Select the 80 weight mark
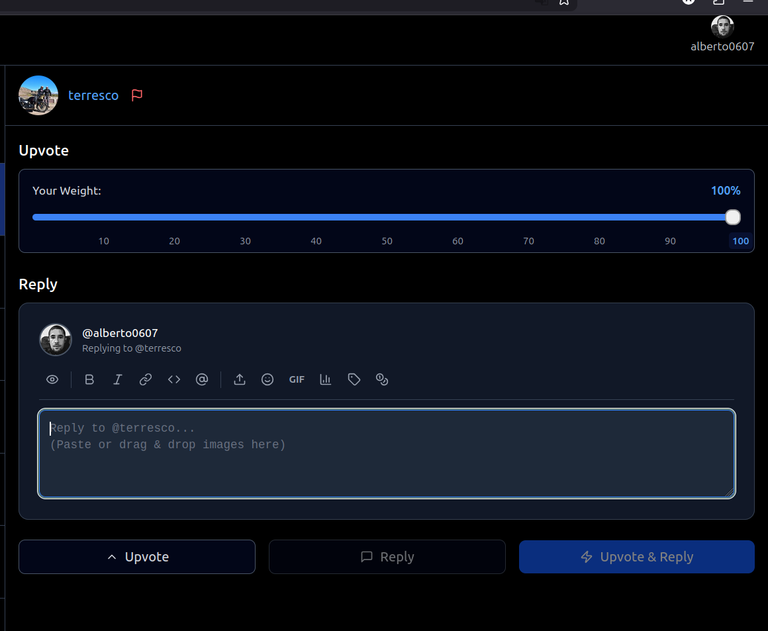The width and height of the screenshot is (768, 631). [599, 241]
